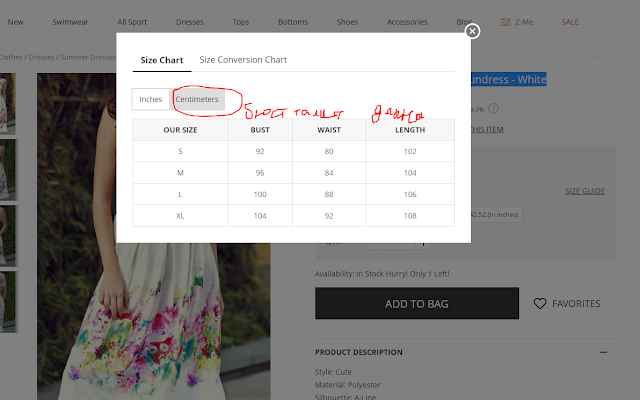Open the Z-Me camera icon
Viewport: 640px width, 400px height.
click(505, 22)
